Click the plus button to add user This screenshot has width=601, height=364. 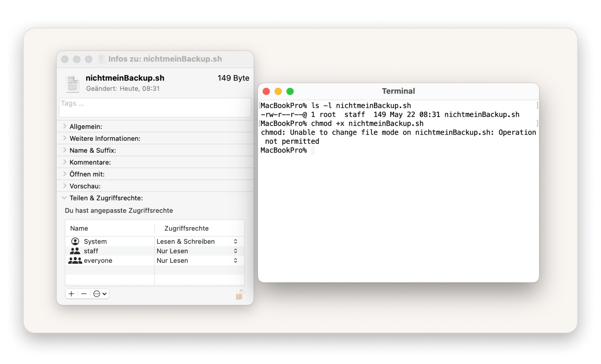pyautogui.click(x=71, y=294)
